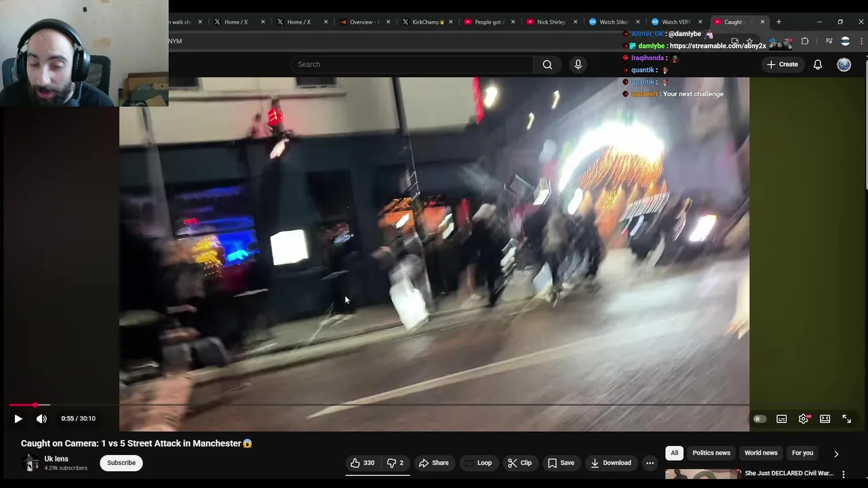Select the All filter chip
Image resolution: width=868 pixels, height=488 pixels.
coord(674,453)
